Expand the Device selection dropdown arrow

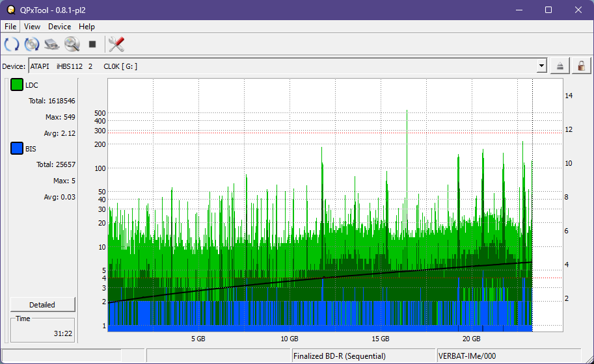coord(542,66)
